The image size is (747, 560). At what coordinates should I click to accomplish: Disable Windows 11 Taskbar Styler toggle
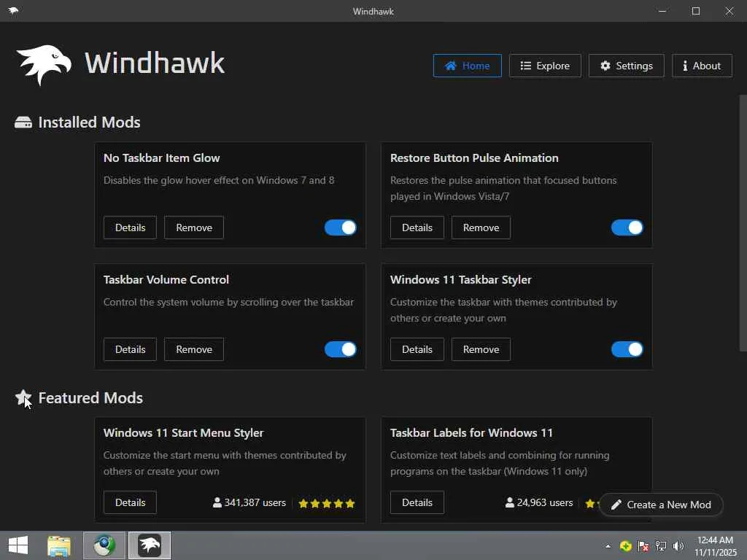(x=627, y=349)
